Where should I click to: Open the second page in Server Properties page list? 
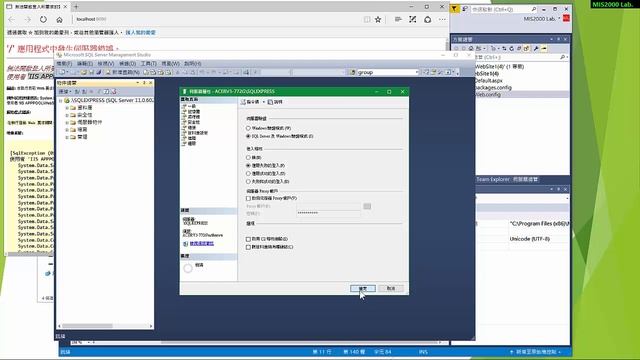tap(193, 111)
